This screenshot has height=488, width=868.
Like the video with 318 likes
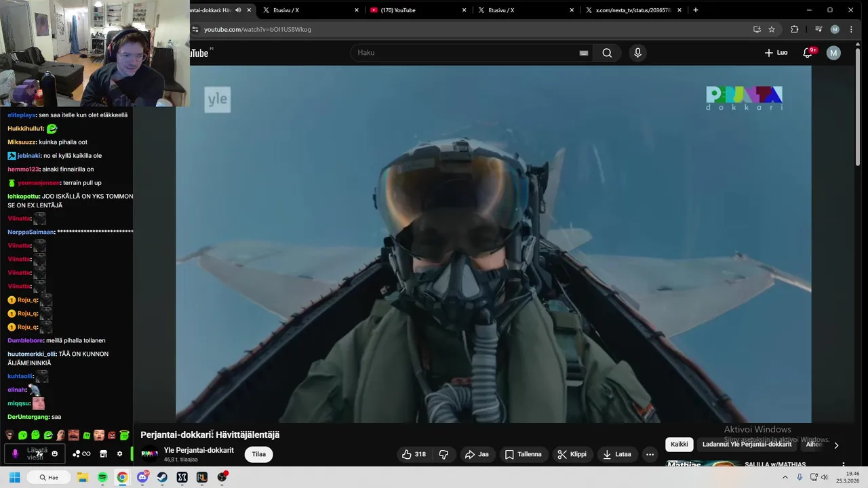click(414, 454)
